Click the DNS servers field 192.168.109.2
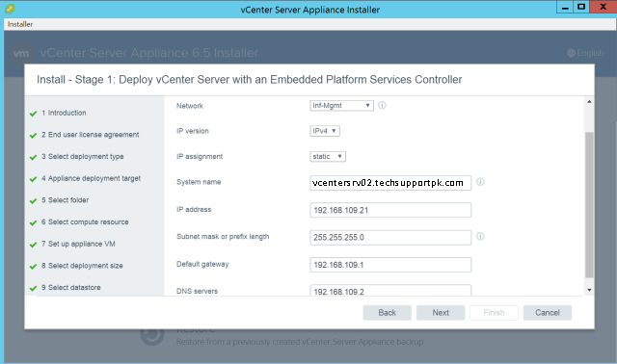The width and height of the screenshot is (617, 364). pyautogui.click(x=390, y=291)
